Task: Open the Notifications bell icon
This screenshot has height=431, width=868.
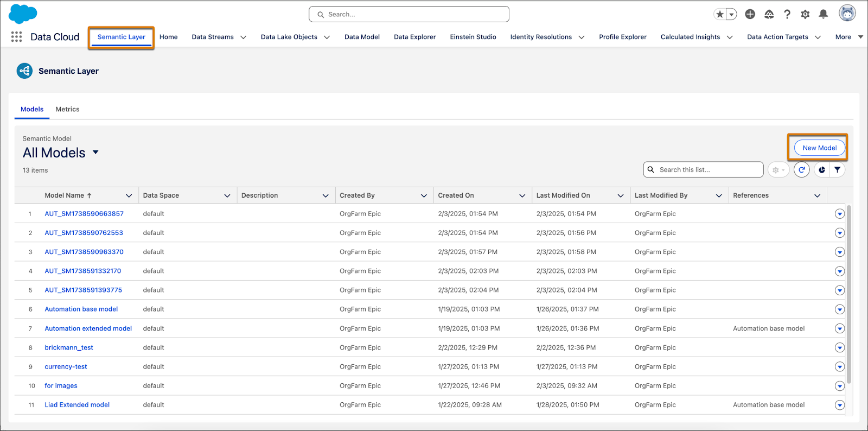Action: pyautogui.click(x=823, y=15)
